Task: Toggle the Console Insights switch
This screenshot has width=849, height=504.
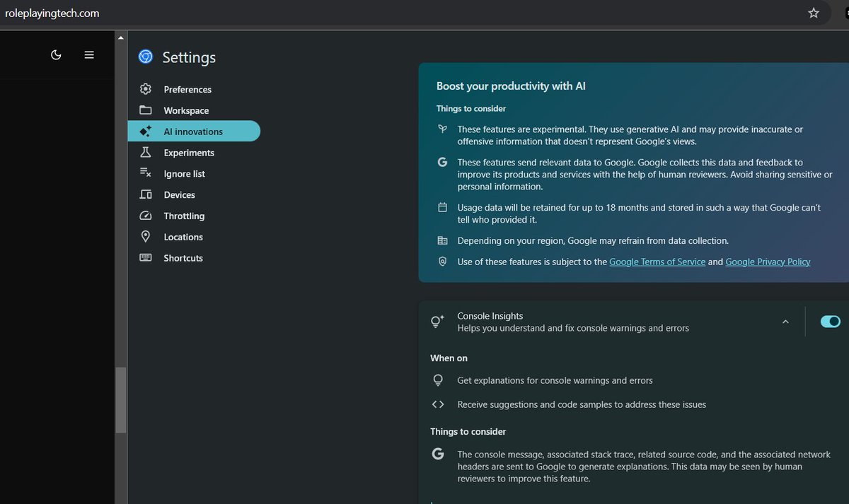Action: [830, 322]
